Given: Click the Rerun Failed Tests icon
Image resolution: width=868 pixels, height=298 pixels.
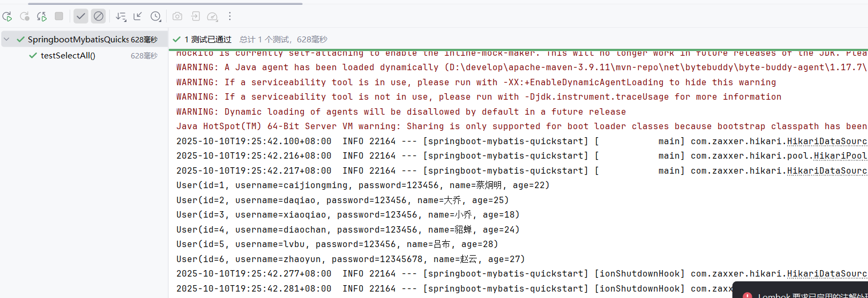Looking at the screenshot, I should 25,17.
